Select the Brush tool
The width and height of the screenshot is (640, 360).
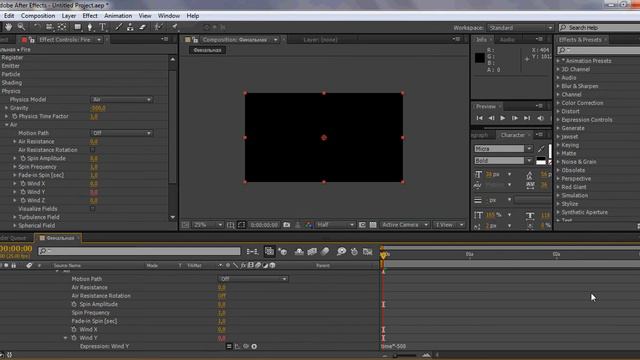(118, 27)
